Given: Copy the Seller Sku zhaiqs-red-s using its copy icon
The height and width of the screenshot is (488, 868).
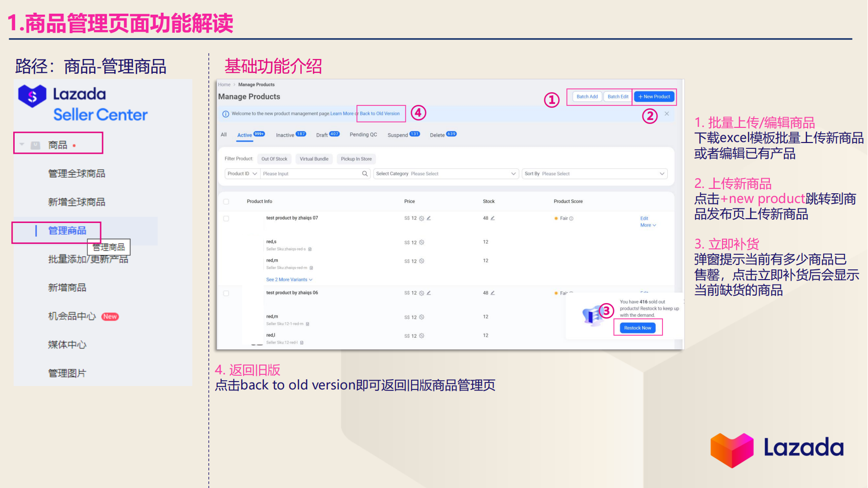Looking at the screenshot, I should 310,249.
